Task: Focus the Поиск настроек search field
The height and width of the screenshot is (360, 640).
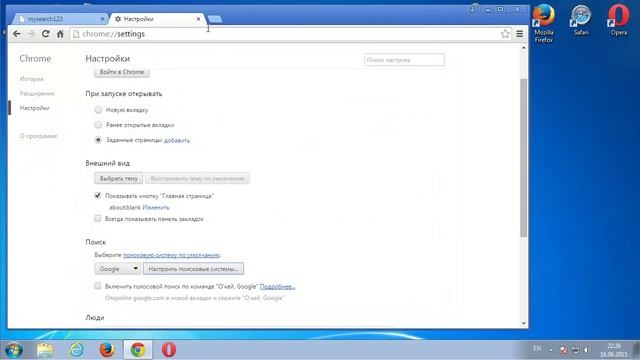Action: pyautogui.click(x=404, y=60)
